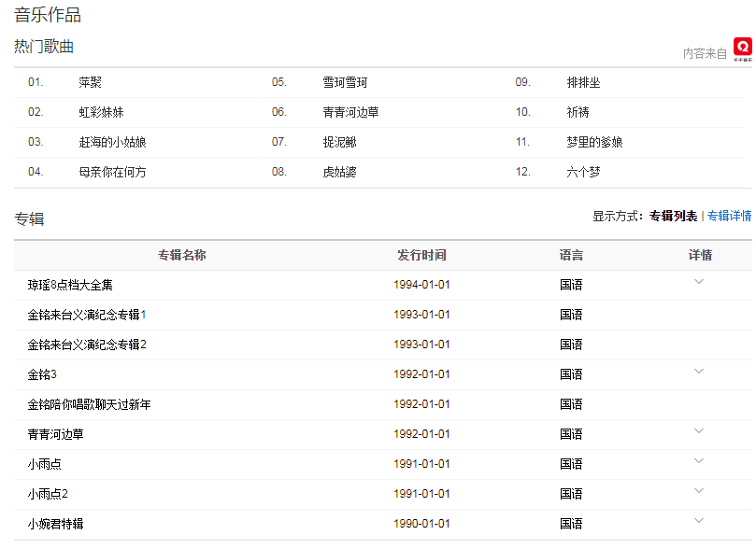Viewport: 756px width, 549px height.
Task: Expand 小婉君特辑 album details chevron
Action: pos(699,521)
